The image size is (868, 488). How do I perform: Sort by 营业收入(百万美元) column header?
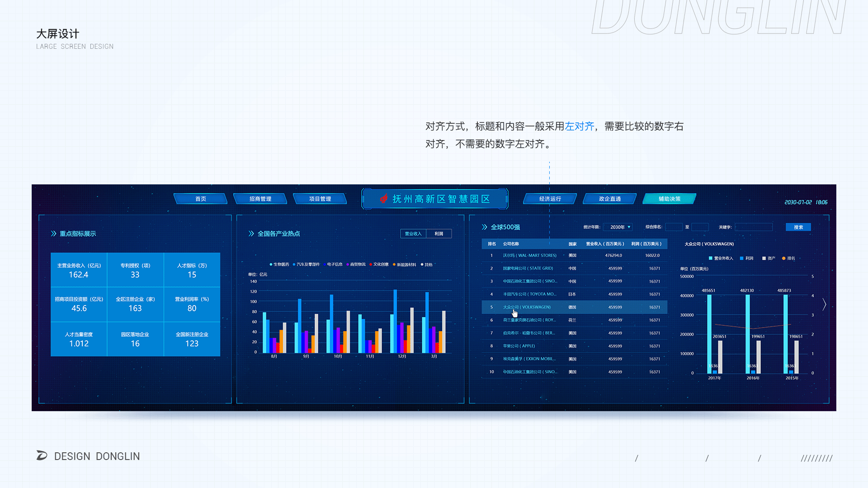(605, 244)
